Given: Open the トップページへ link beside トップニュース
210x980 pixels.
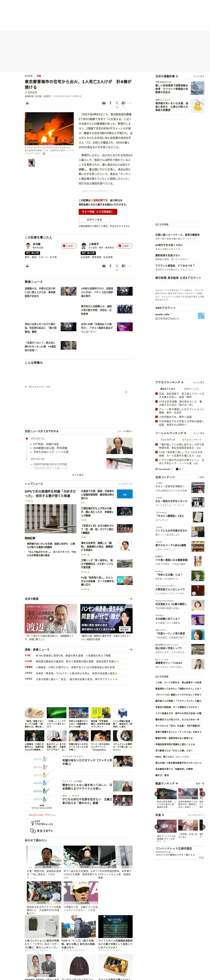Looking at the screenshot, I should click(126, 484).
